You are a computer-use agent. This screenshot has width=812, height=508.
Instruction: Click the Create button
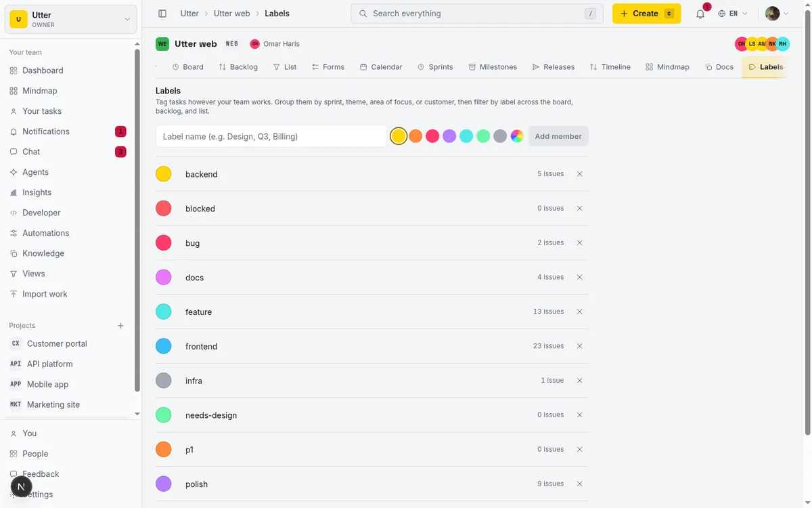[646, 14]
